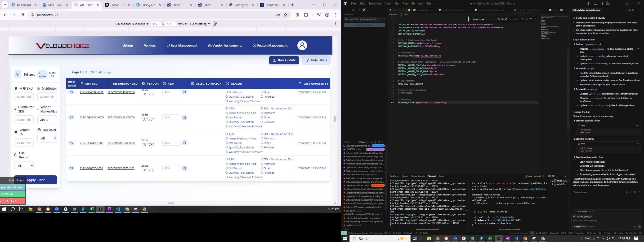Click the Vendor Name/Alias field containing Zebra
644x242 pixels.
(x=47, y=120)
